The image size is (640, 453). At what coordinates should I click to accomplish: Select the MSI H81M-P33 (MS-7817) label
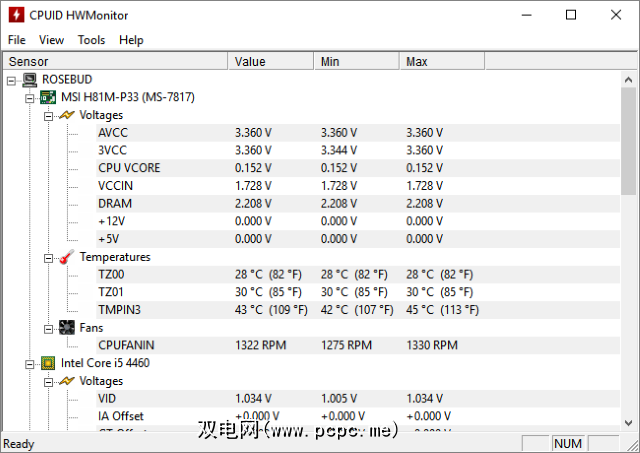(128, 97)
